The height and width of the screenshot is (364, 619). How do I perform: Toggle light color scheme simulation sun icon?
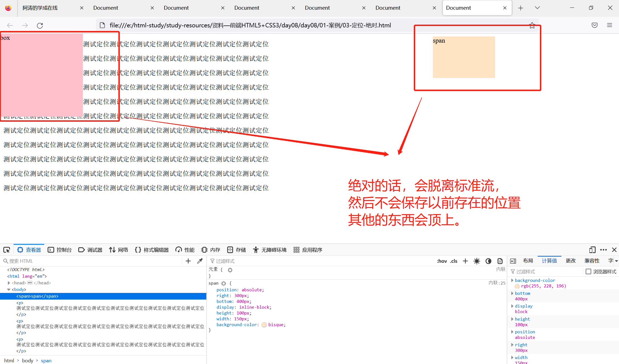click(477, 261)
